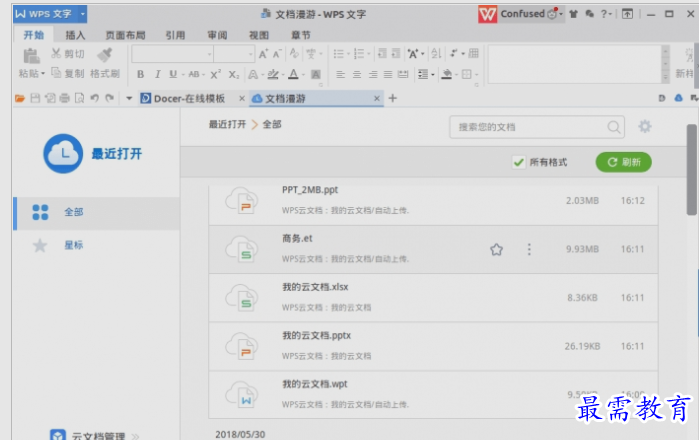699x440 pixels.
Task: Open the font name dropdown
Action: pos(209,54)
